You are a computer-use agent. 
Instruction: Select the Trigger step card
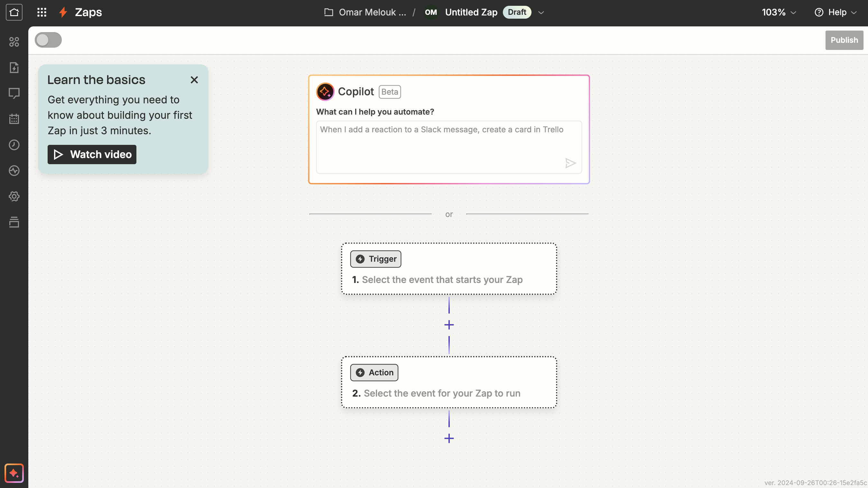[x=449, y=269]
